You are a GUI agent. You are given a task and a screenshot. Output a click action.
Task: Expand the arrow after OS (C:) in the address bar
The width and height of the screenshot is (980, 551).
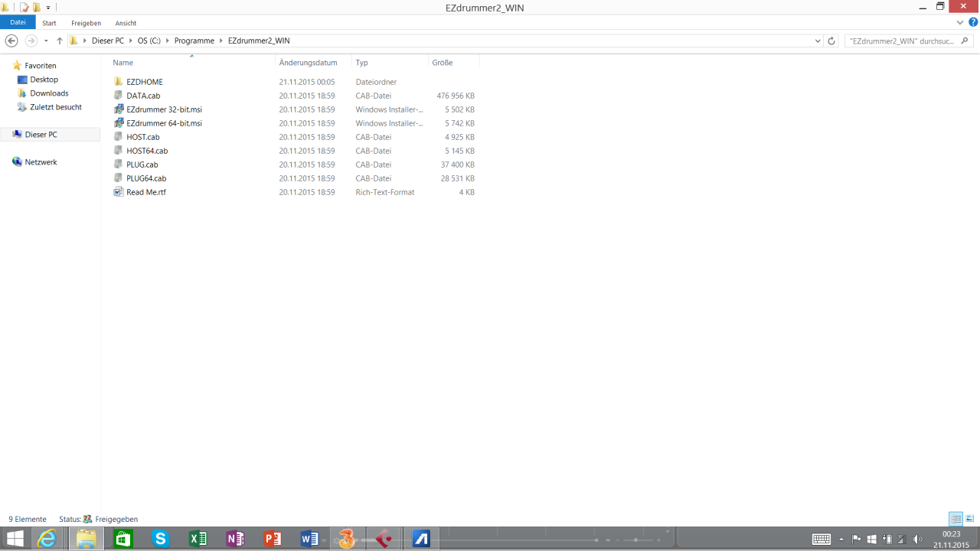[x=168, y=41]
